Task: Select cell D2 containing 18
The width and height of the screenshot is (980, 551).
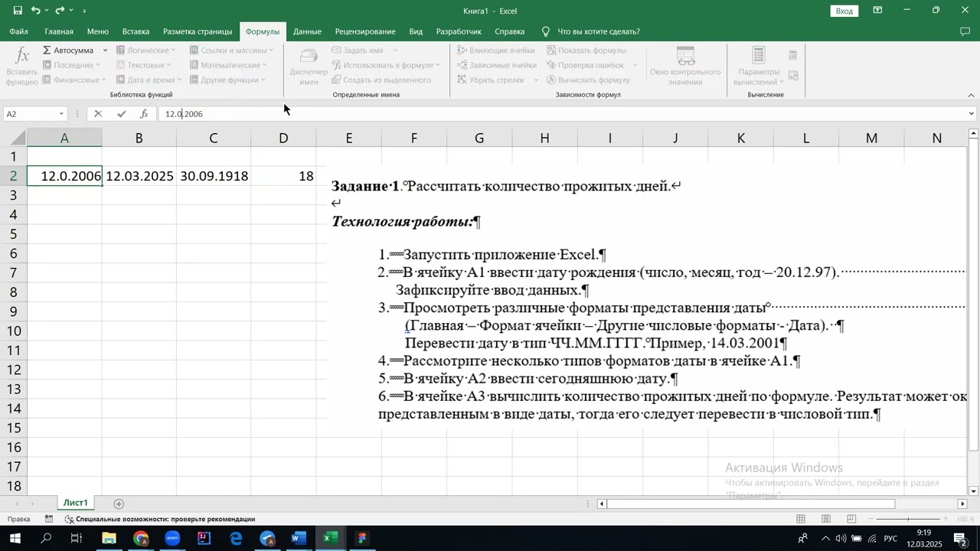Action: point(283,175)
